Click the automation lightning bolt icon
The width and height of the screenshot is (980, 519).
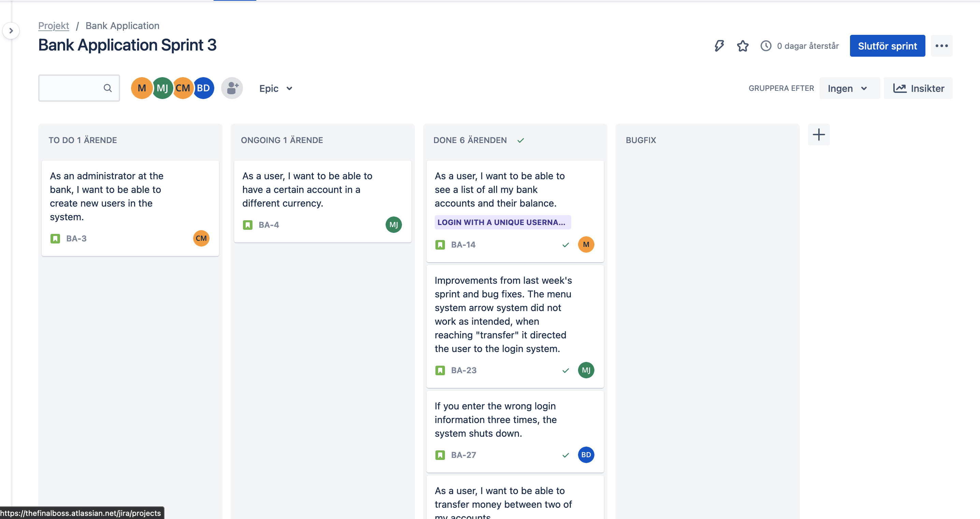[719, 46]
